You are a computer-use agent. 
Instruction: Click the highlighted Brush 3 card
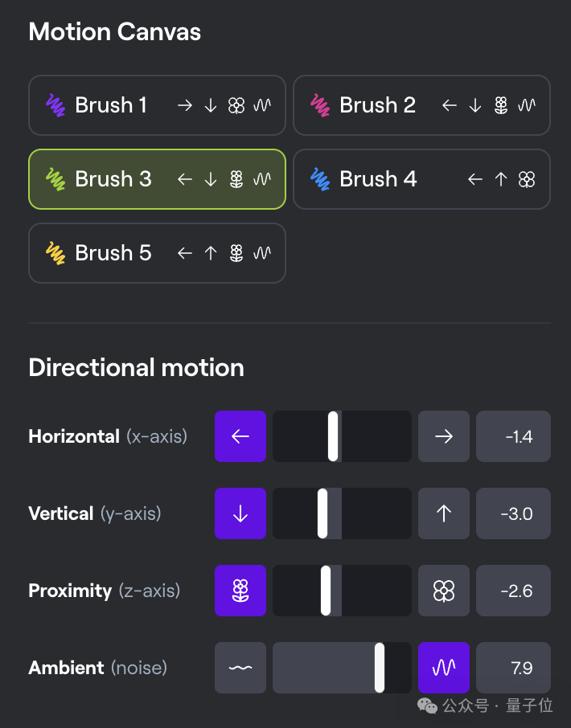[157, 178]
